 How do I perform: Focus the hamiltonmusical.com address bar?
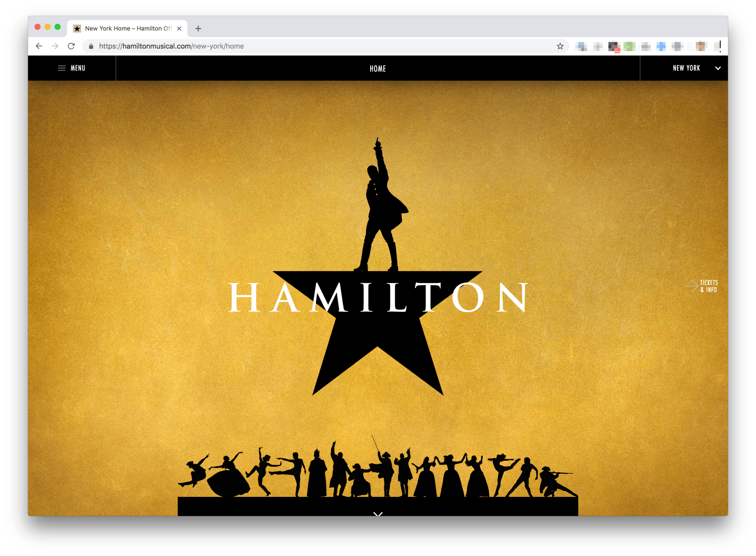[x=325, y=46]
